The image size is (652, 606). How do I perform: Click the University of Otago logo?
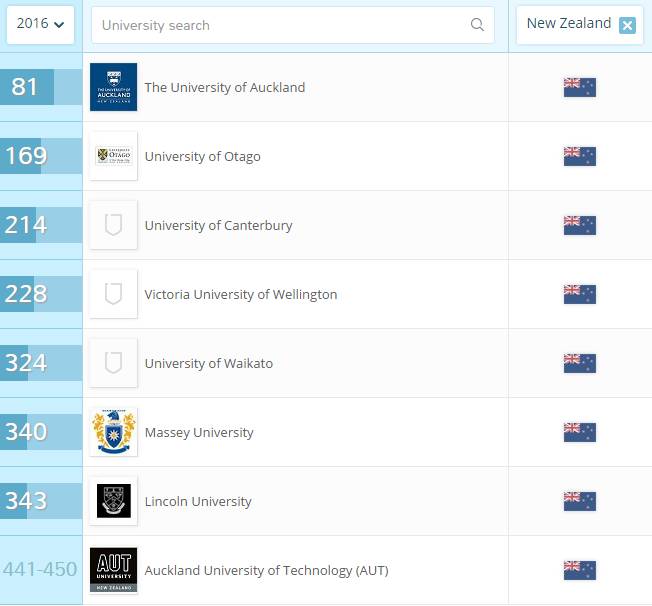(113, 156)
